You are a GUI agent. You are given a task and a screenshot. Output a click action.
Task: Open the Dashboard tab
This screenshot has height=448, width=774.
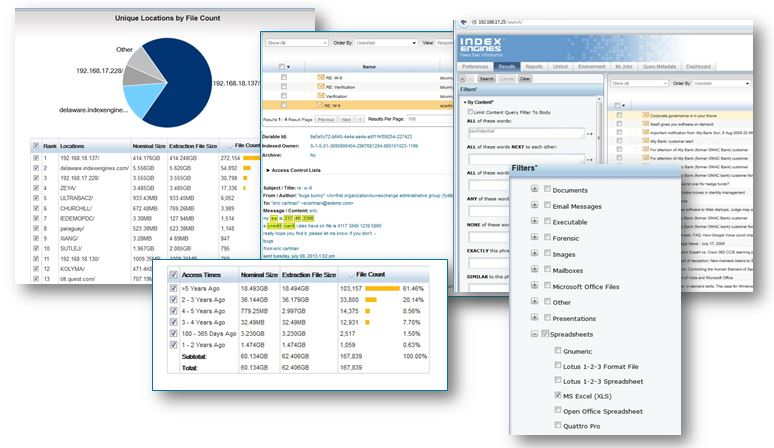tap(698, 67)
